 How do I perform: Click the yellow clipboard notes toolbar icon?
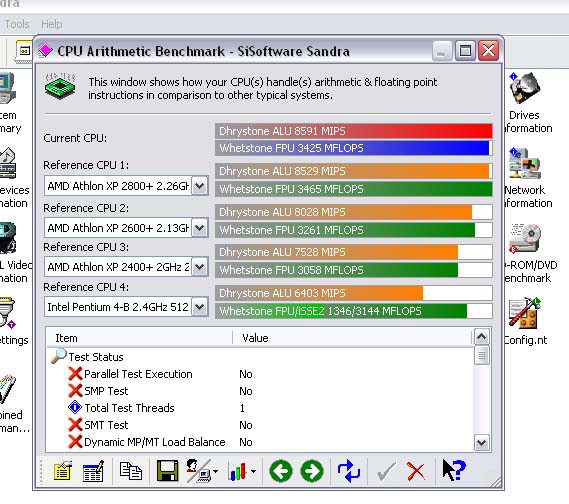(62, 471)
